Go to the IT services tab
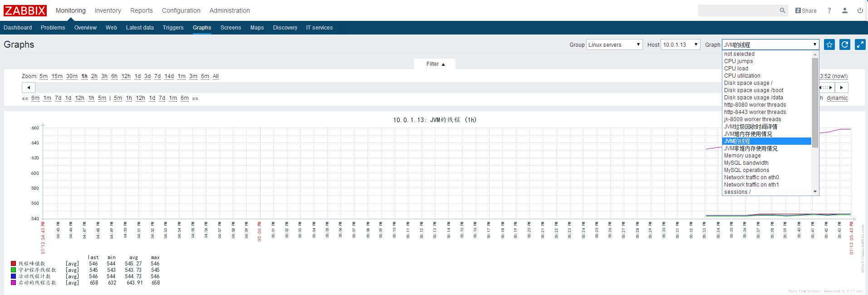The height and width of the screenshot is (295, 868). (x=319, y=28)
